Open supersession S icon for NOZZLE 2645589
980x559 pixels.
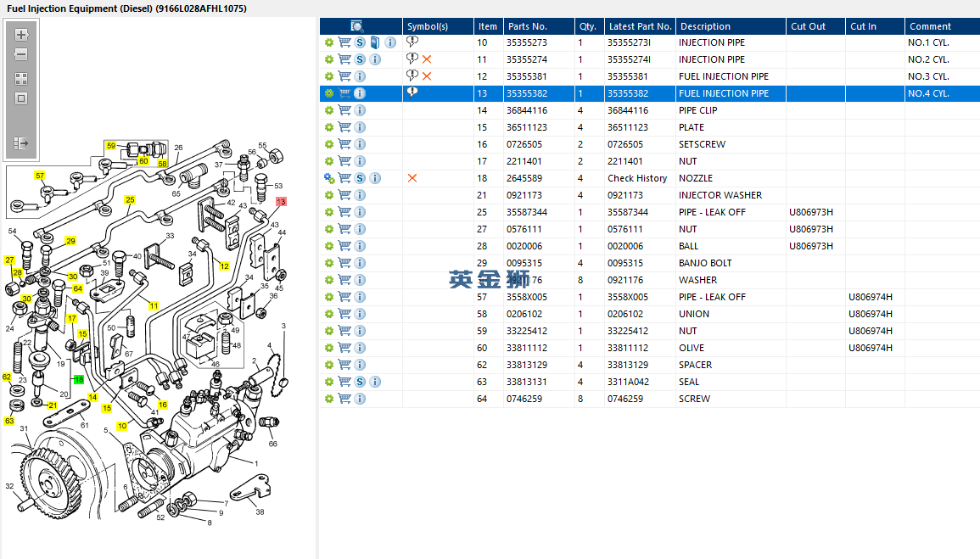[x=360, y=178]
